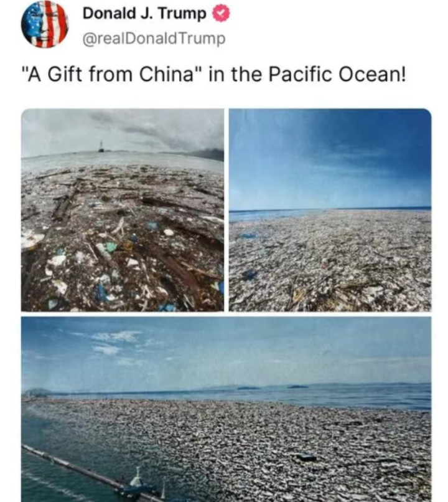Click the words "Pacific Ocean!" in the post
The height and width of the screenshot is (502, 448).
click(x=337, y=74)
